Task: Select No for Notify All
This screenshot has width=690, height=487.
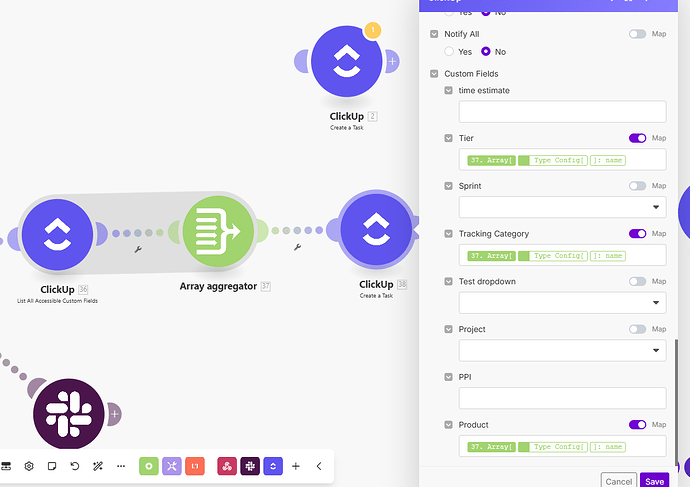Action: [x=486, y=51]
